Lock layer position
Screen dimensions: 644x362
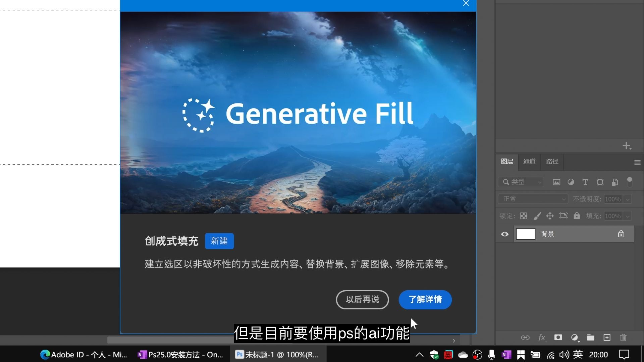pos(550,216)
